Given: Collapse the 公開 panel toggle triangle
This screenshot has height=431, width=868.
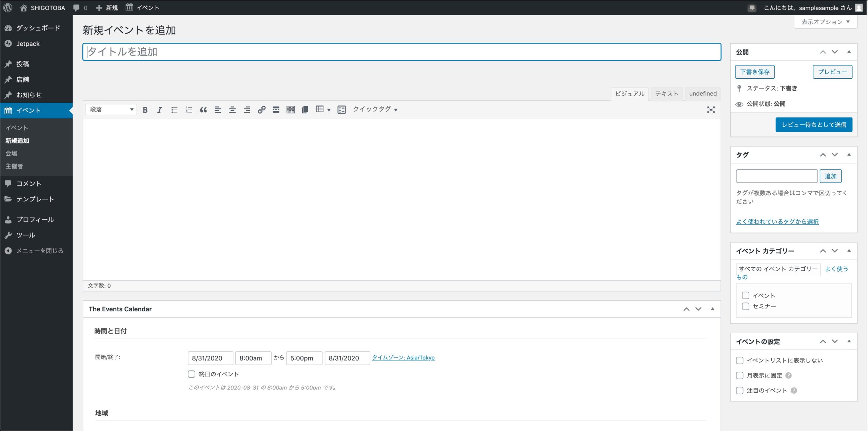Looking at the screenshot, I should click(849, 52).
